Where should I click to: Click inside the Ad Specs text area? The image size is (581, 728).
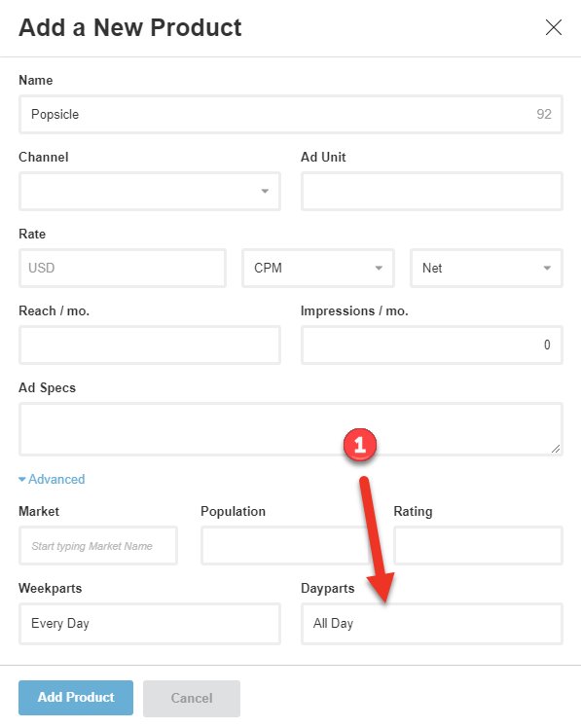pos(291,429)
